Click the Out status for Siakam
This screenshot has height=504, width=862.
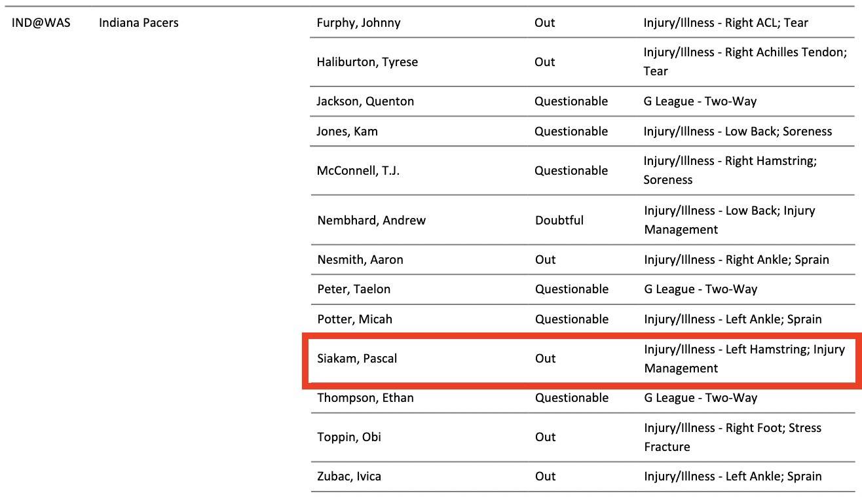[545, 359]
